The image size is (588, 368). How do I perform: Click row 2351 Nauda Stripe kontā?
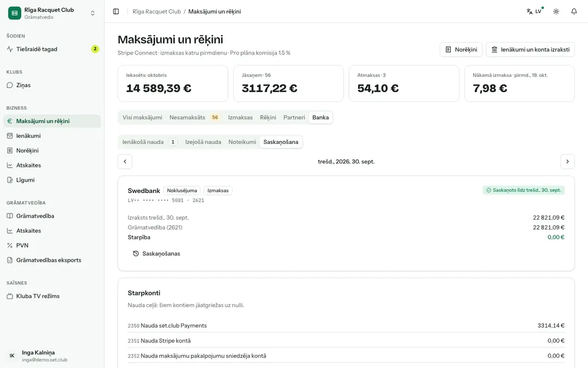[x=346, y=341]
